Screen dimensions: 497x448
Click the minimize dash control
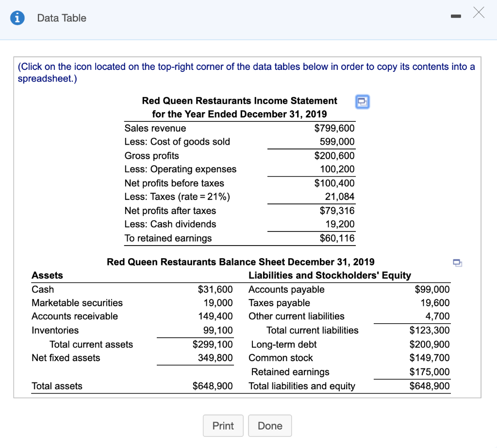[x=455, y=16]
